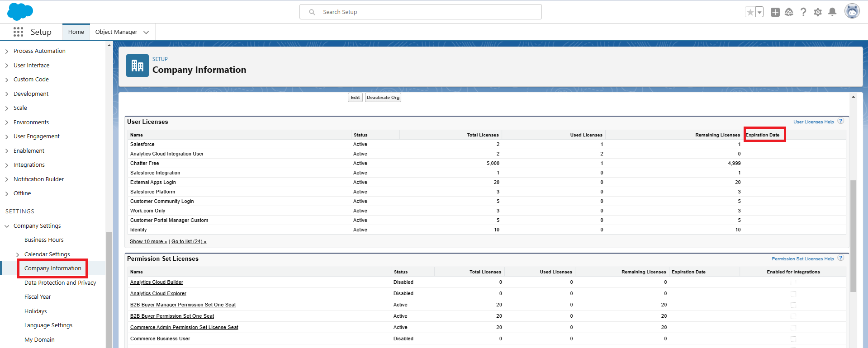Open the Trailhead guidance icon

[789, 12]
